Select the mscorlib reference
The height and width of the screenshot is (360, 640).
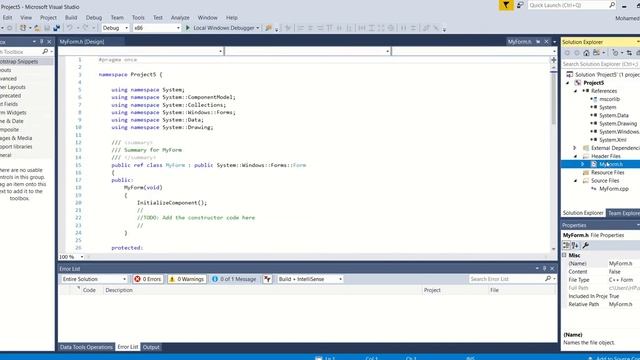pyautogui.click(x=609, y=99)
